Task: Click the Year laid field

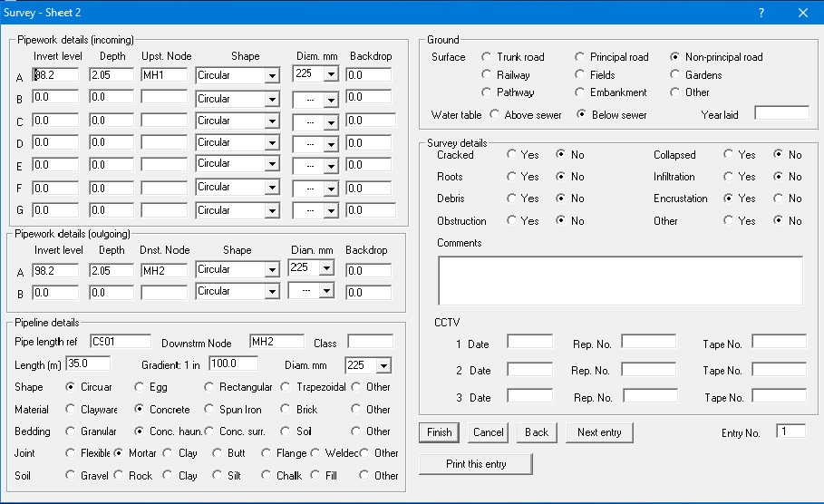Action: [782, 112]
